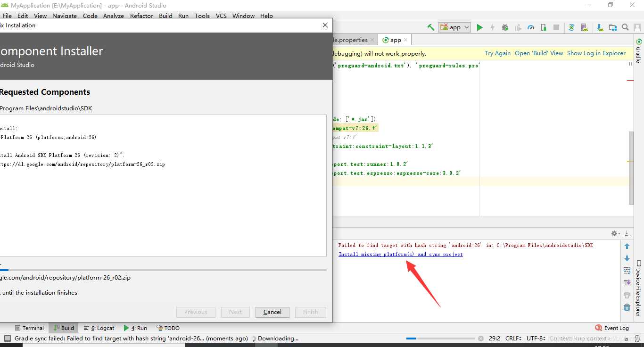
Task: Attach debugger to Android process icon
Action: pos(544,27)
